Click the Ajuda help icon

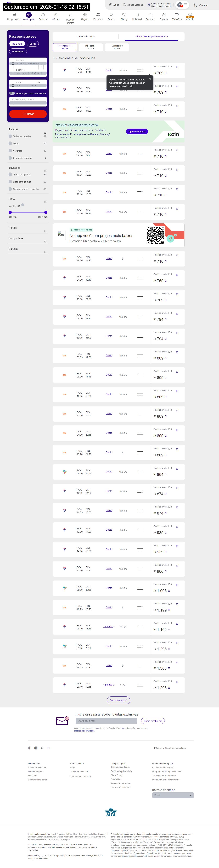[111, 5]
